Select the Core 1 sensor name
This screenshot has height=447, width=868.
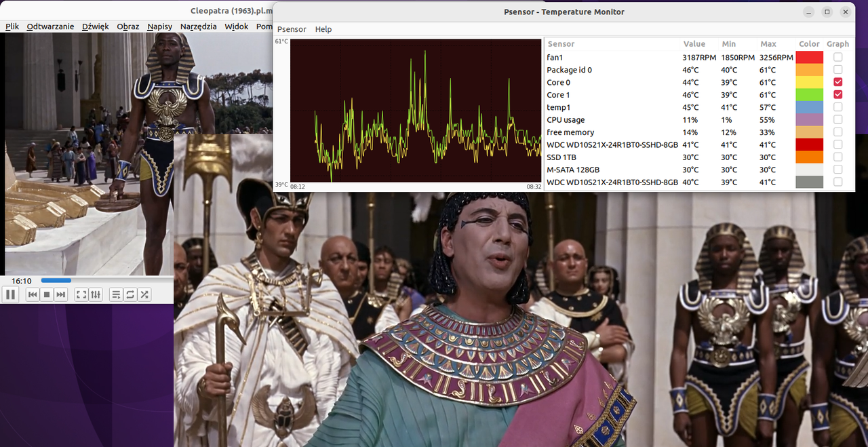(558, 95)
